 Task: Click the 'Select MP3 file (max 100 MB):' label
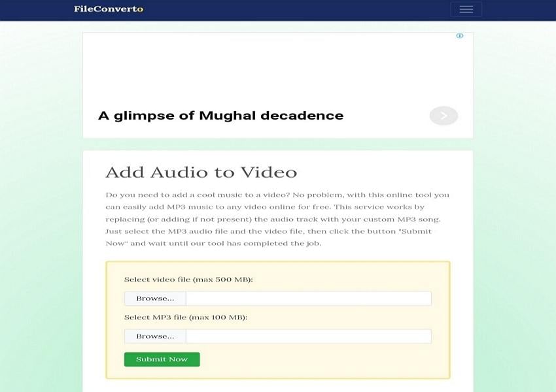click(186, 318)
